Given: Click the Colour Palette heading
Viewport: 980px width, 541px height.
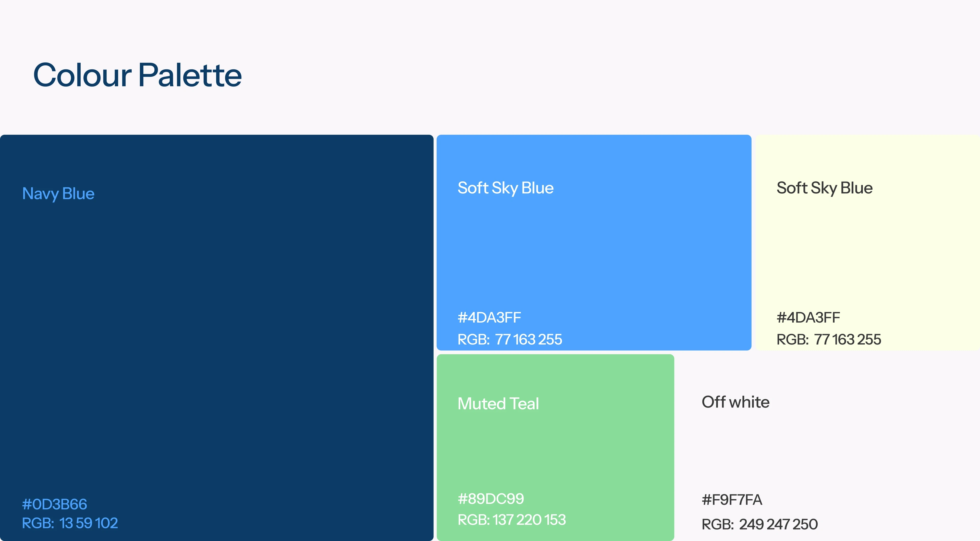Looking at the screenshot, I should click(137, 75).
